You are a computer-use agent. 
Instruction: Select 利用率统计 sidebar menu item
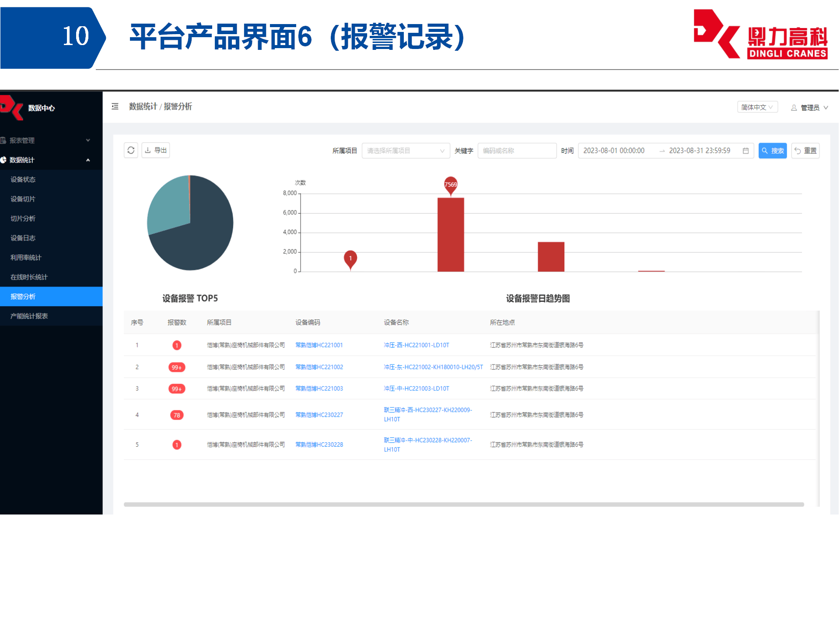26,258
